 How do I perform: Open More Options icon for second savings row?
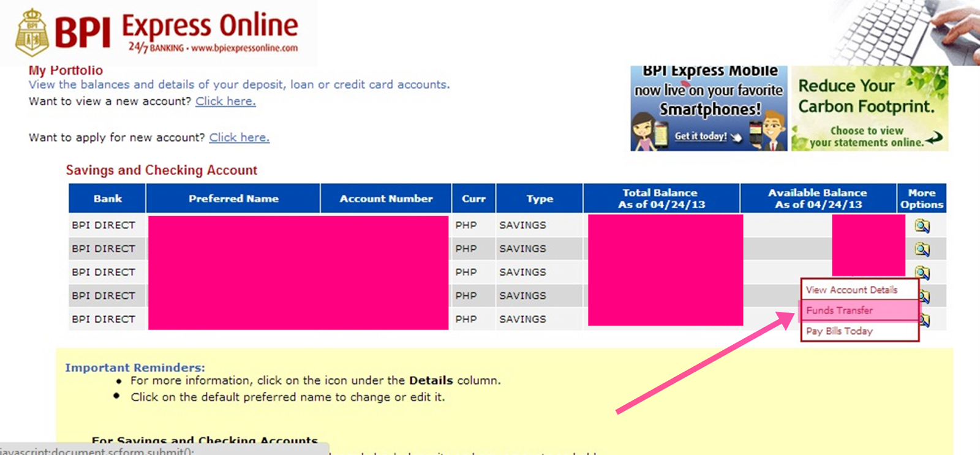pos(922,249)
